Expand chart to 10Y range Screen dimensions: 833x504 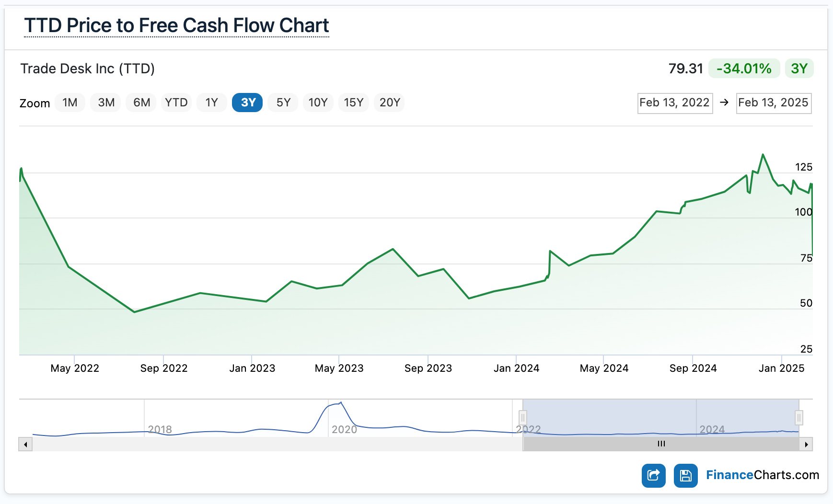click(318, 103)
